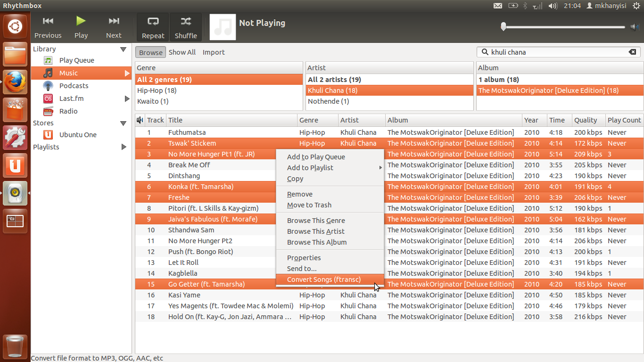Open Radio in the sidebar
This screenshot has height=362, width=644.
(x=68, y=111)
